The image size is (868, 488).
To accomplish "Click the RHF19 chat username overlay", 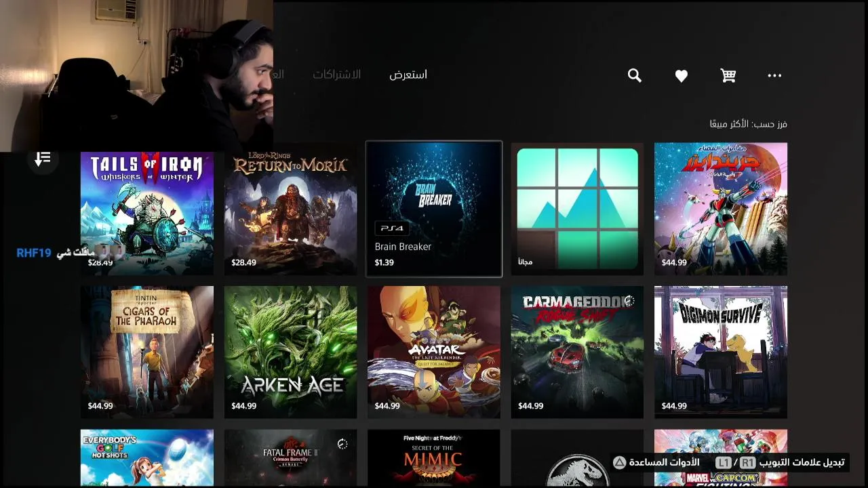I will [x=34, y=253].
